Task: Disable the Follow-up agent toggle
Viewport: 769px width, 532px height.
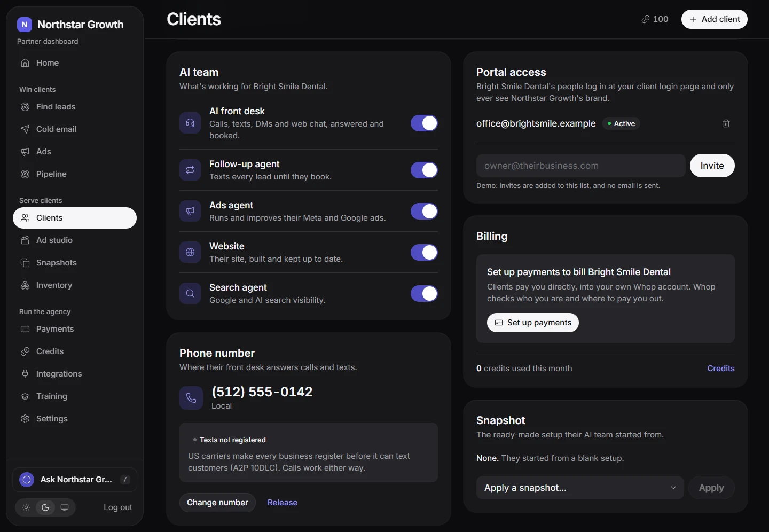Action: tap(424, 170)
